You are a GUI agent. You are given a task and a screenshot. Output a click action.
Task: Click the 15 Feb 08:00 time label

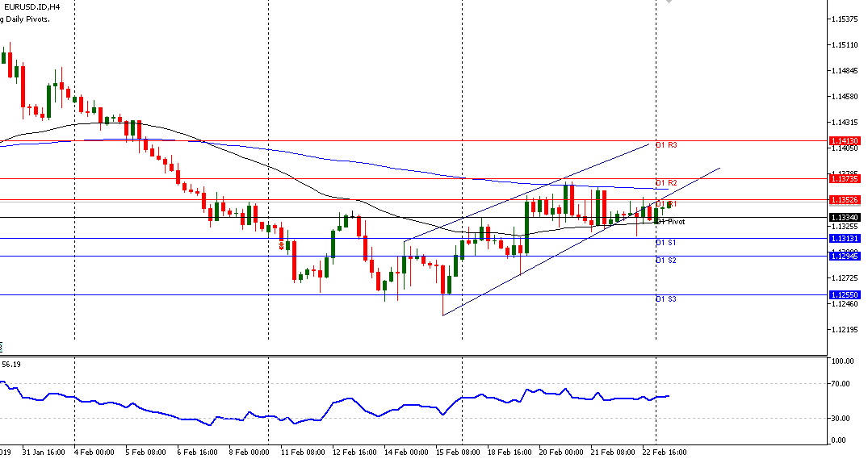(458, 453)
